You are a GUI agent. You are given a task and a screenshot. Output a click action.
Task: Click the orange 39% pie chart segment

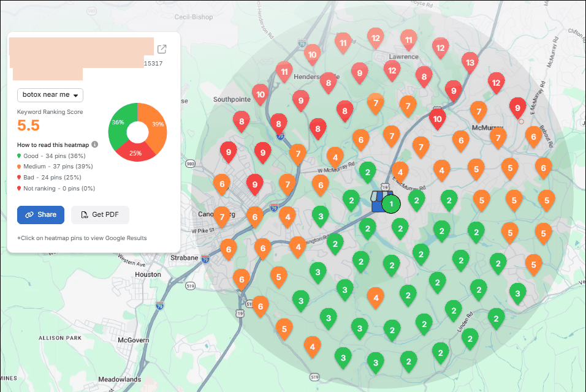(x=156, y=125)
